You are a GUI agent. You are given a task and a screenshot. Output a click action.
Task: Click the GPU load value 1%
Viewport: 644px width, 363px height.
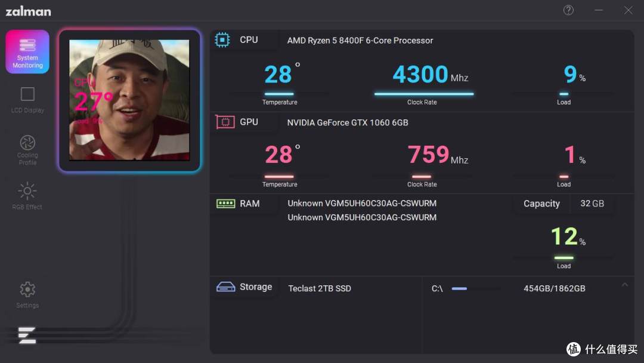(575, 155)
